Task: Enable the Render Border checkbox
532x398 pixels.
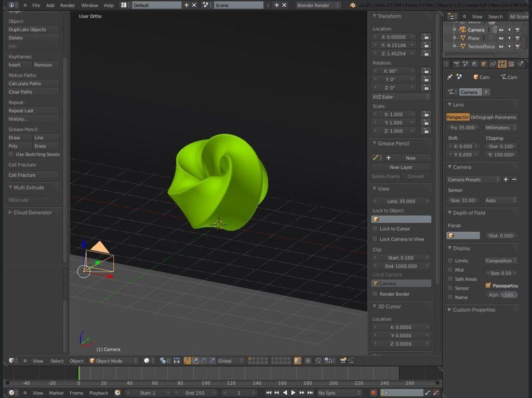Action: 375,294
